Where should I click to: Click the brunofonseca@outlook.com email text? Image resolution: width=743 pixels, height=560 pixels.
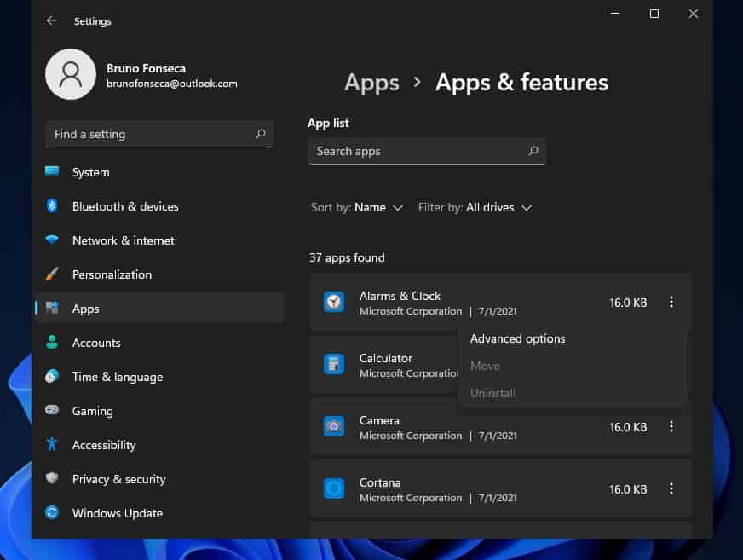[171, 84]
